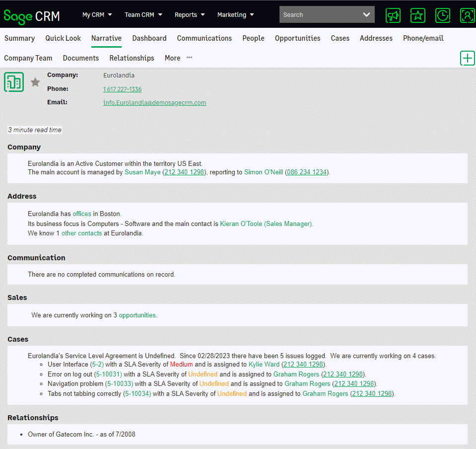Open the favorites star icon in header
Screen dimensions: 476x449
click(x=418, y=15)
